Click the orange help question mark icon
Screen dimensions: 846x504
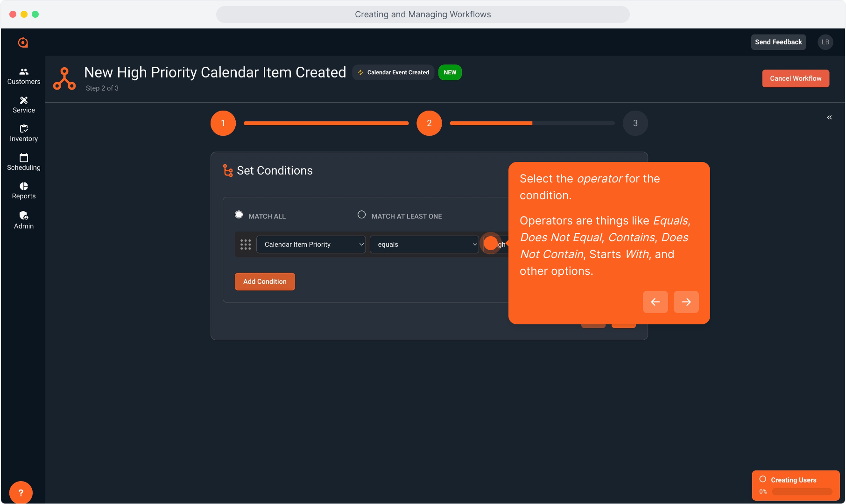point(21,492)
